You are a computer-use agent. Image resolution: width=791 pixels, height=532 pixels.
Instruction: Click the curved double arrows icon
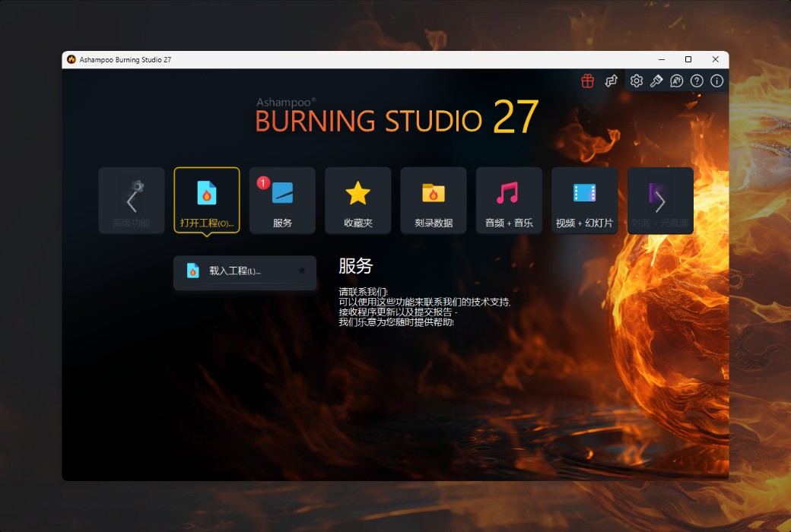(611, 80)
